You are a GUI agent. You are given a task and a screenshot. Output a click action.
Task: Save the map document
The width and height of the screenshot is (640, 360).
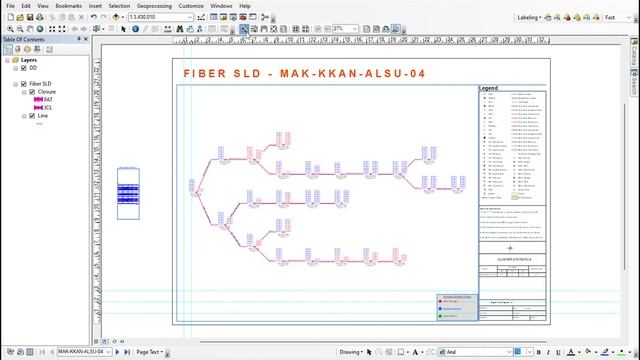click(x=30, y=17)
